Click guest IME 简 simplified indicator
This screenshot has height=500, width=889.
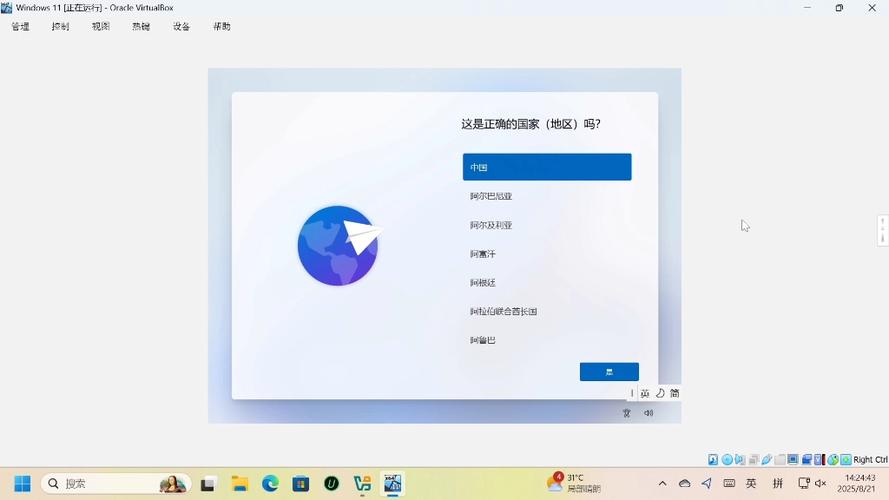click(674, 393)
